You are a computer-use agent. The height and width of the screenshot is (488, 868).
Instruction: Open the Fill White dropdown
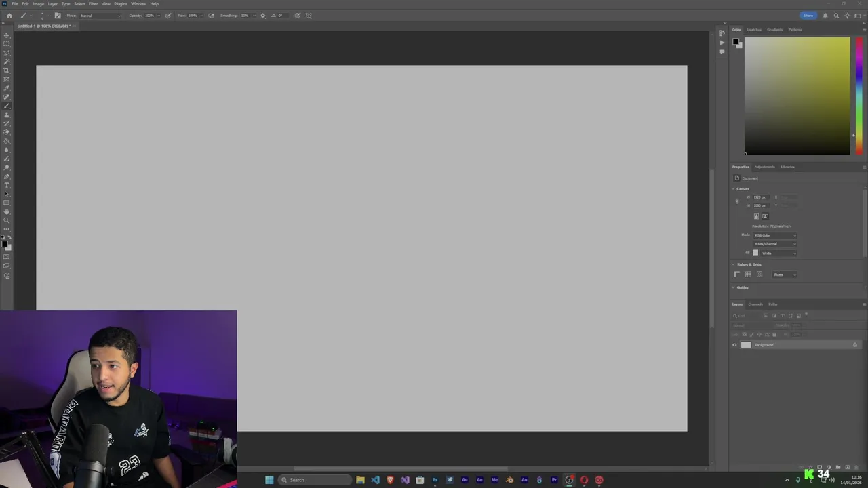(x=779, y=253)
